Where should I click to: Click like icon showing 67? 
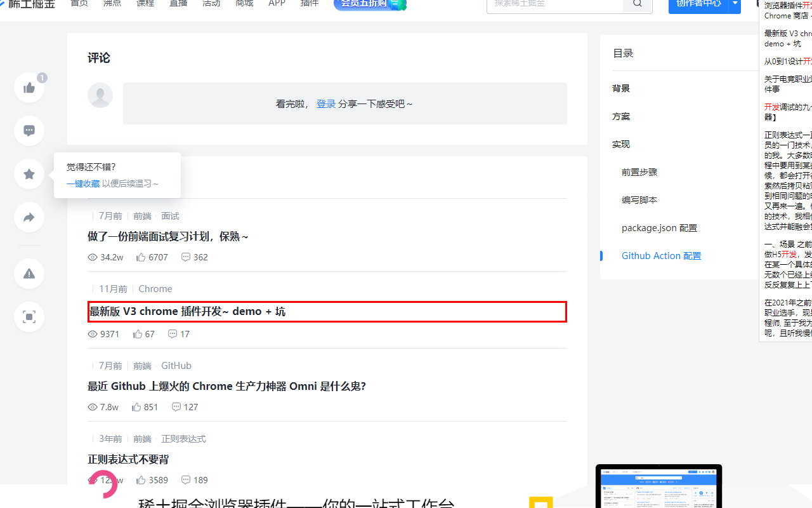[x=138, y=334]
